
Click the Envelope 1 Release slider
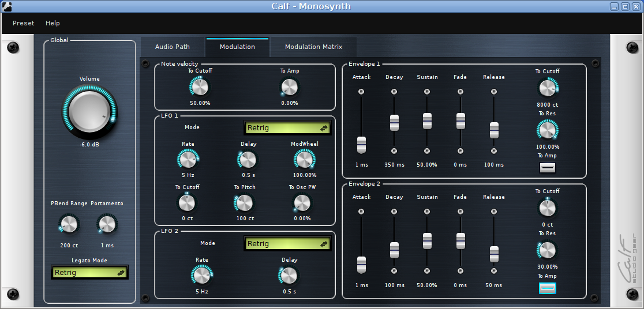point(494,122)
